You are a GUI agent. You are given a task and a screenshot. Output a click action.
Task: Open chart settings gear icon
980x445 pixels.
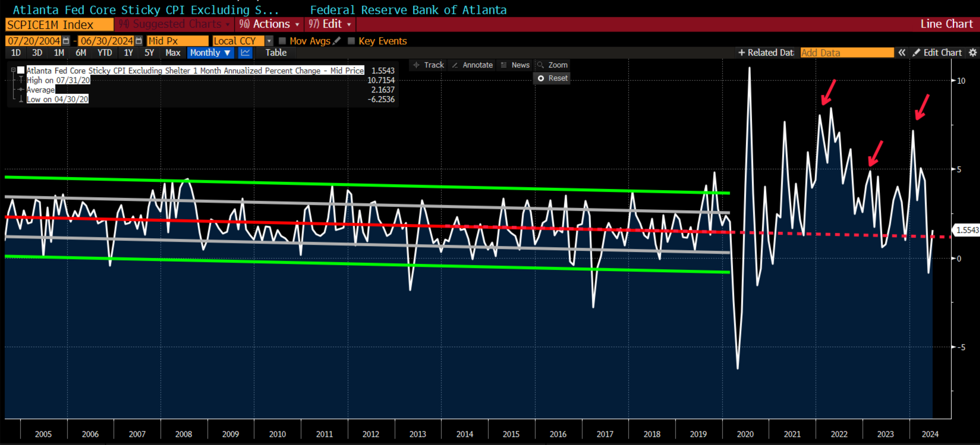pos(973,53)
